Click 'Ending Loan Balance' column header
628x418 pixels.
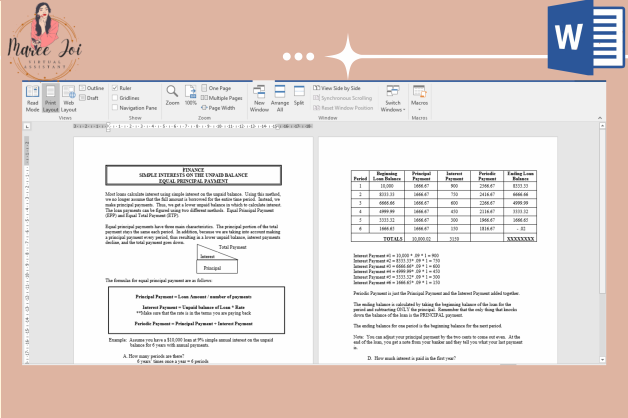pos(520,176)
